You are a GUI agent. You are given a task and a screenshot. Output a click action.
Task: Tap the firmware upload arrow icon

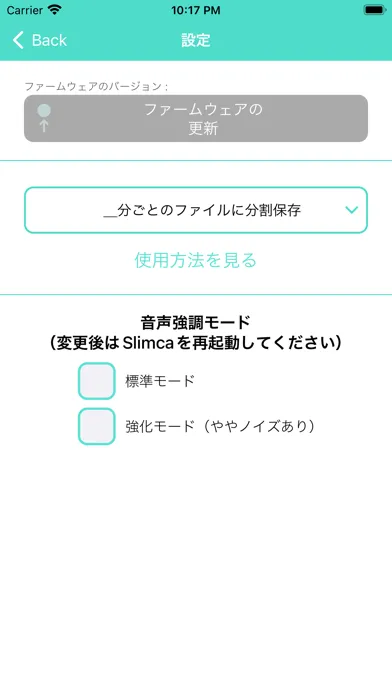pyautogui.click(x=44, y=126)
